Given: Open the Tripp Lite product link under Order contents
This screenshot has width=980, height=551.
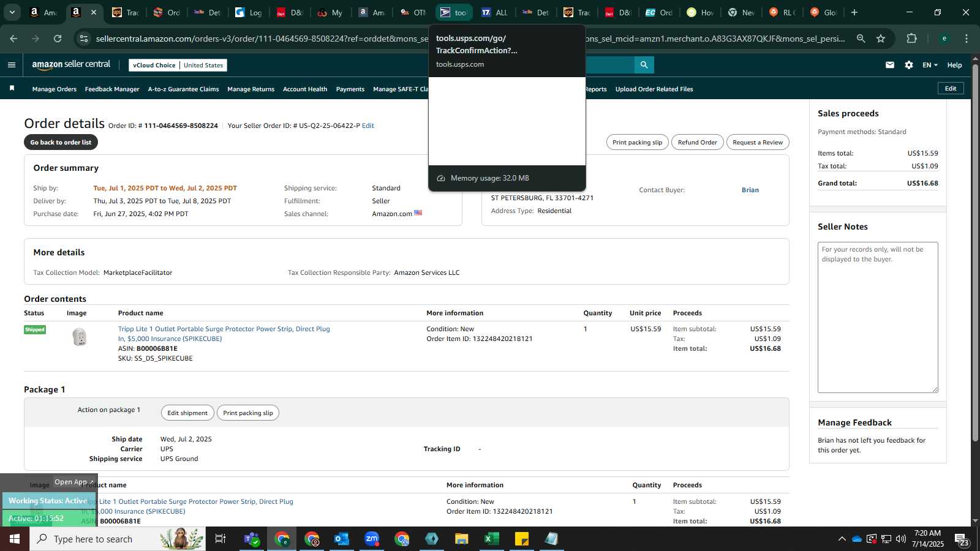Looking at the screenshot, I should click(224, 334).
